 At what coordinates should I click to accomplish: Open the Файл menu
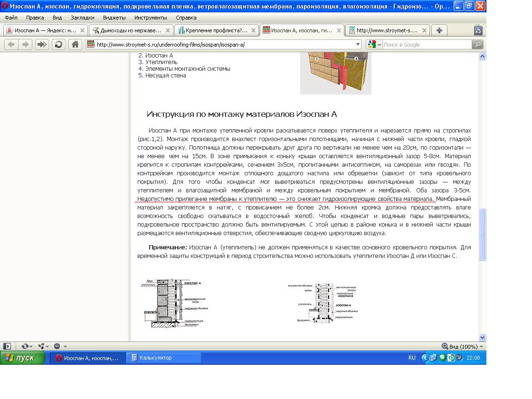coord(11,18)
